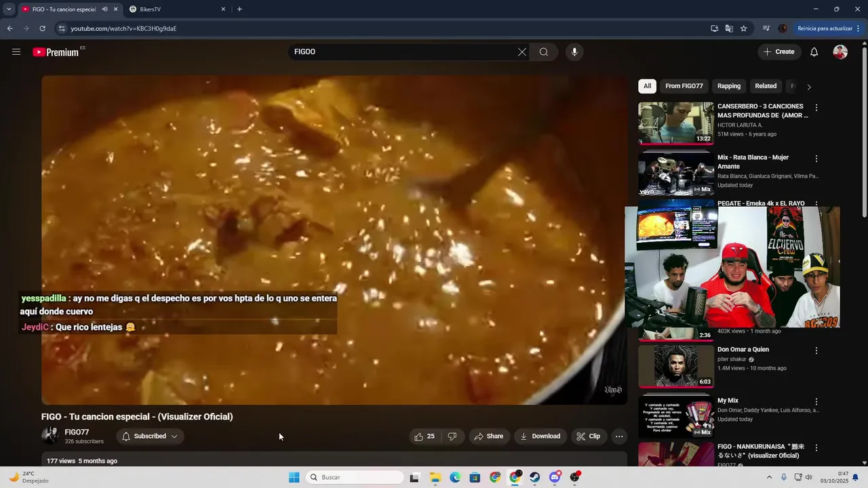This screenshot has height=488, width=868.
Task: Install app icon in the address bar
Action: coord(714,28)
